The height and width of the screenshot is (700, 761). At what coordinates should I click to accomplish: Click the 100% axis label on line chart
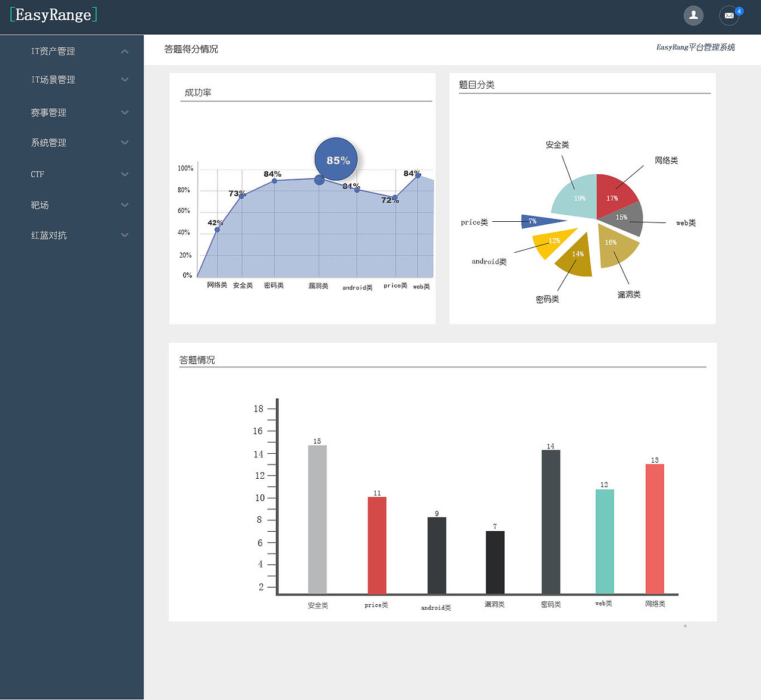(185, 168)
